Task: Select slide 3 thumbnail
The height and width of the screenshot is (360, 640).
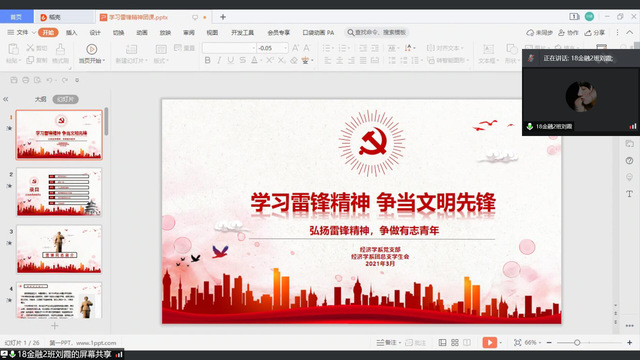Action: [x=59, y=249]
